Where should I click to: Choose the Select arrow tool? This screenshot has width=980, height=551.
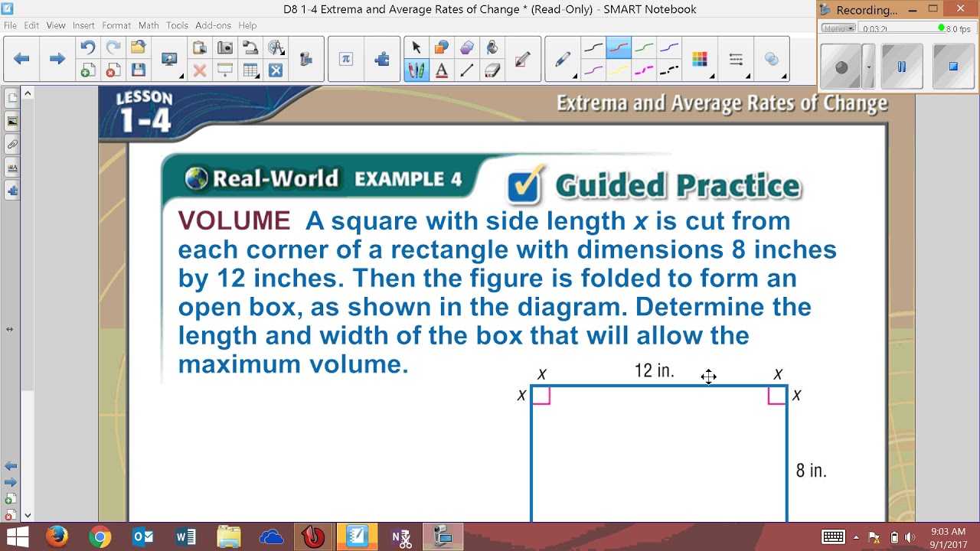coord(416,47)
